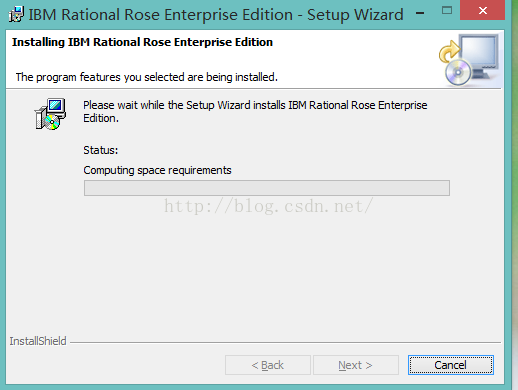Viewport: 518px width, 390px height.
Task: Close the Setup Wizard with the red X
Action: [x=482, y=10]
